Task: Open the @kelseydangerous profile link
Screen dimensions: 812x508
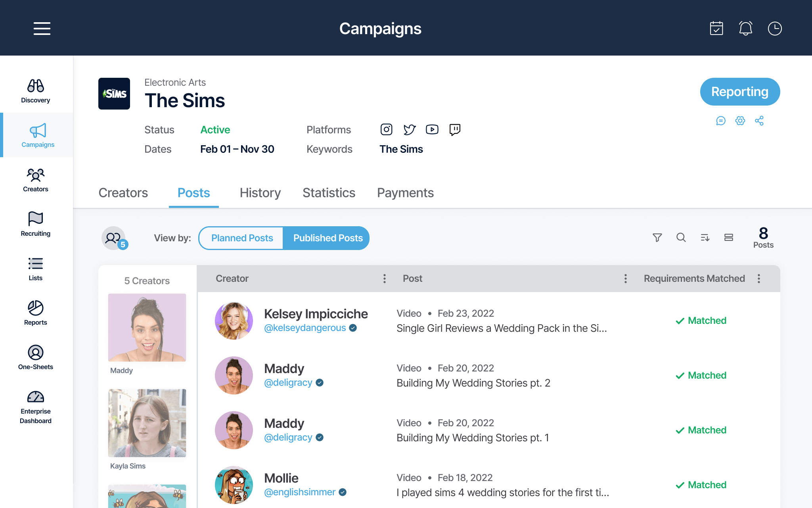Action: click(x=305, y=328)
